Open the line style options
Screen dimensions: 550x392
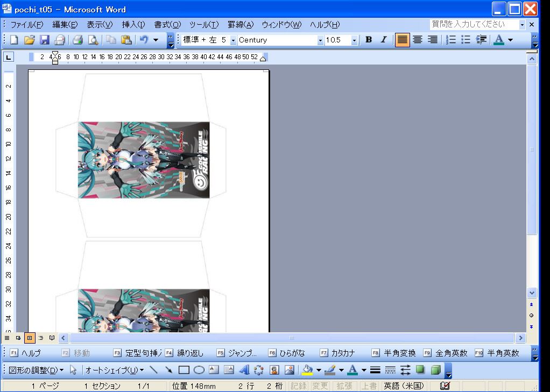point(375,370)
